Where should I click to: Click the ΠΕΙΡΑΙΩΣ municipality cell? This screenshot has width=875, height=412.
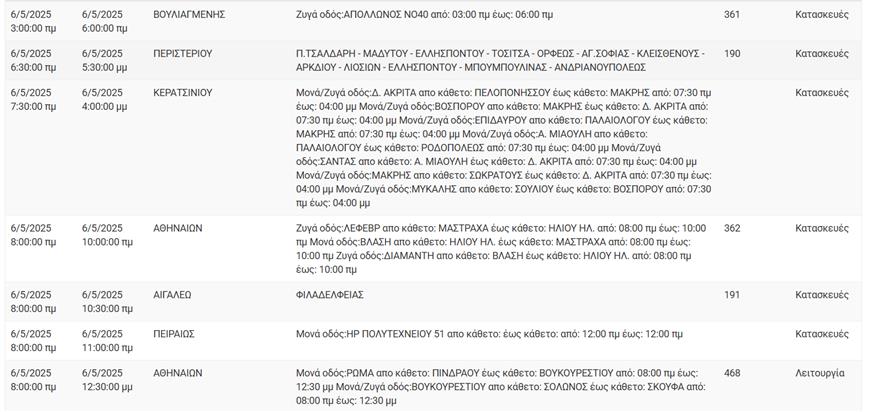click(x=174, y=334)
